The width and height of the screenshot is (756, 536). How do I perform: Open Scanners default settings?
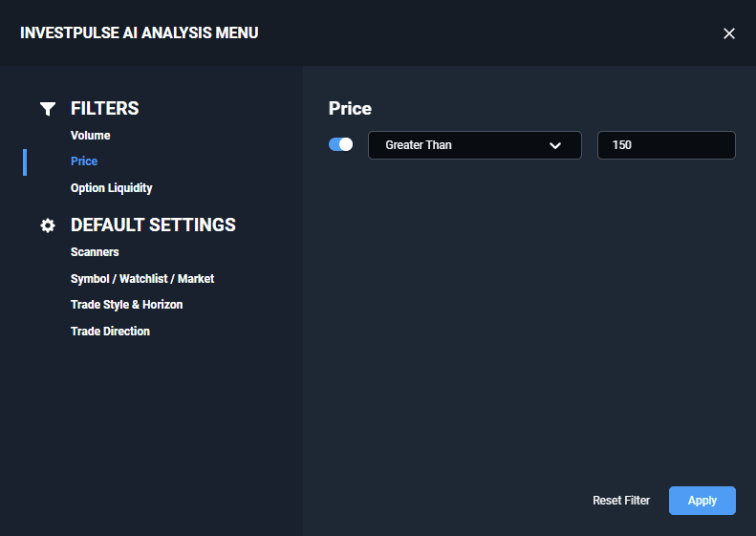(x=95, y=252)
